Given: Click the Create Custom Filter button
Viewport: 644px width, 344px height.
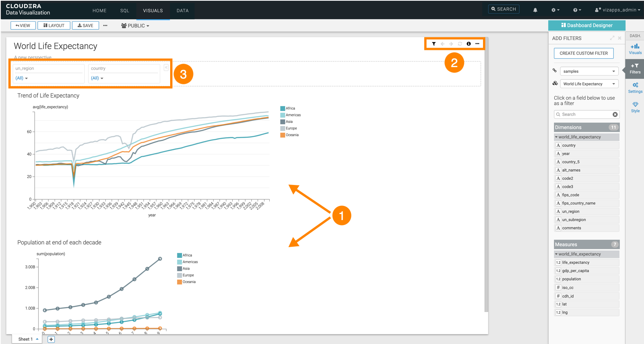Looking at the screenshot, I should 583,53.
